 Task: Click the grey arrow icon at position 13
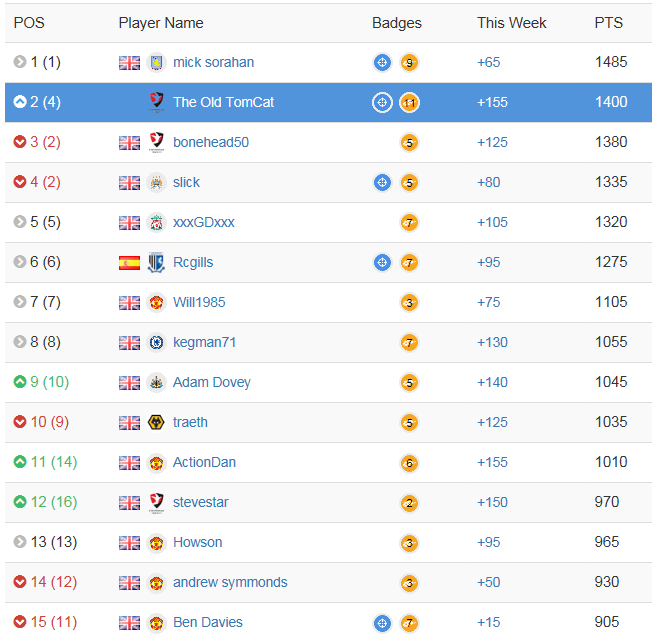tap(20, 542)
